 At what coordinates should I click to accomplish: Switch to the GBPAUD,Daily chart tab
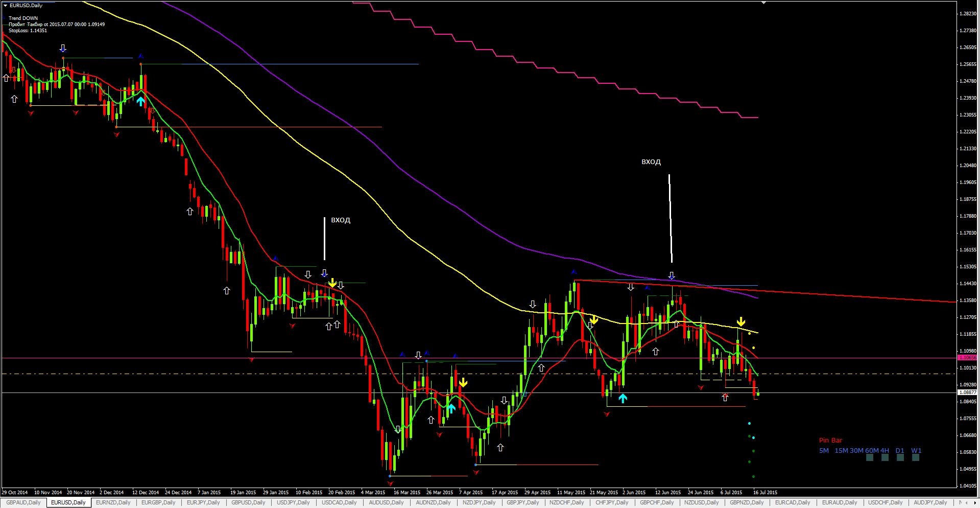click(23, 503)
